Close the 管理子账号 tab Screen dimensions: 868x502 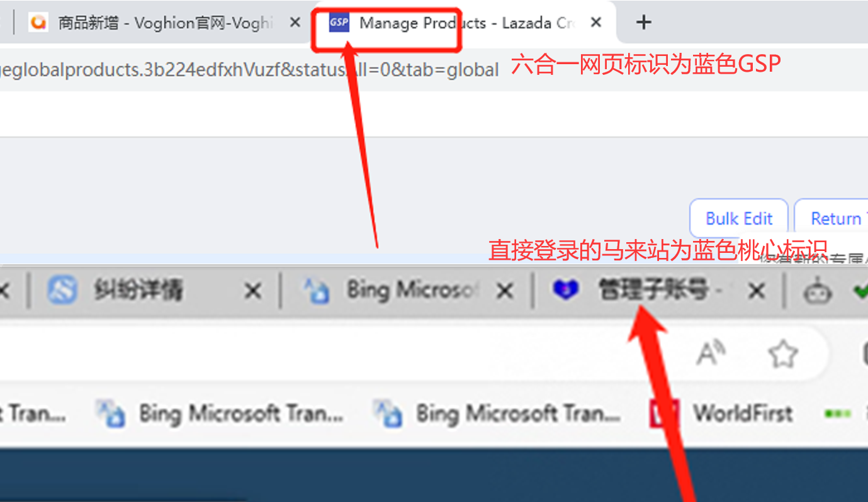[x=757, y=291]
